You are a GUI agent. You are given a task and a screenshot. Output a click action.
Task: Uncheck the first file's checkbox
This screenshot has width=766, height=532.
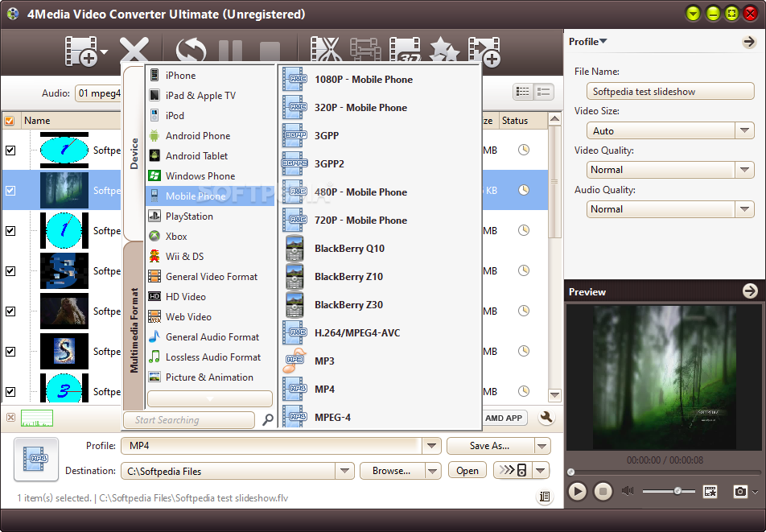tap(10, 151)
